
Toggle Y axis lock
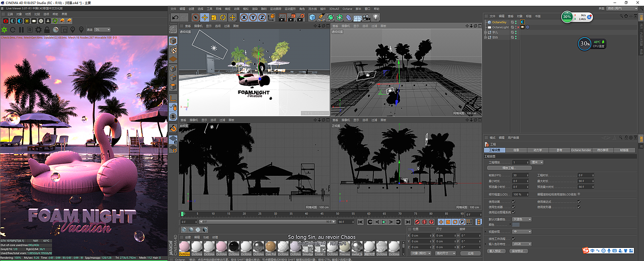253,18
